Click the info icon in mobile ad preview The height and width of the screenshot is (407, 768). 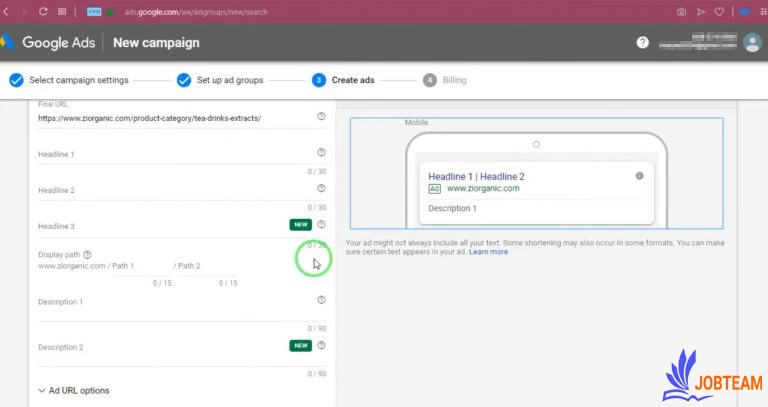[x=639, y=176]
